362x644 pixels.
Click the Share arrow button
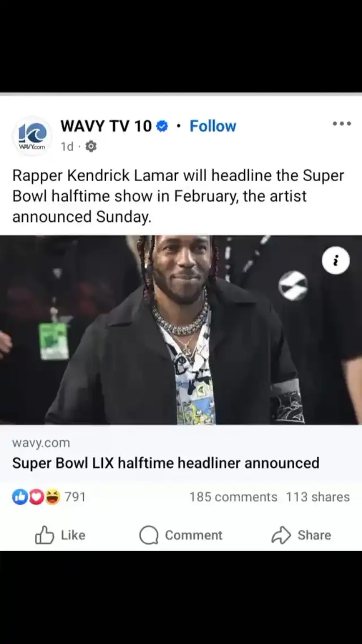point(301,535)
